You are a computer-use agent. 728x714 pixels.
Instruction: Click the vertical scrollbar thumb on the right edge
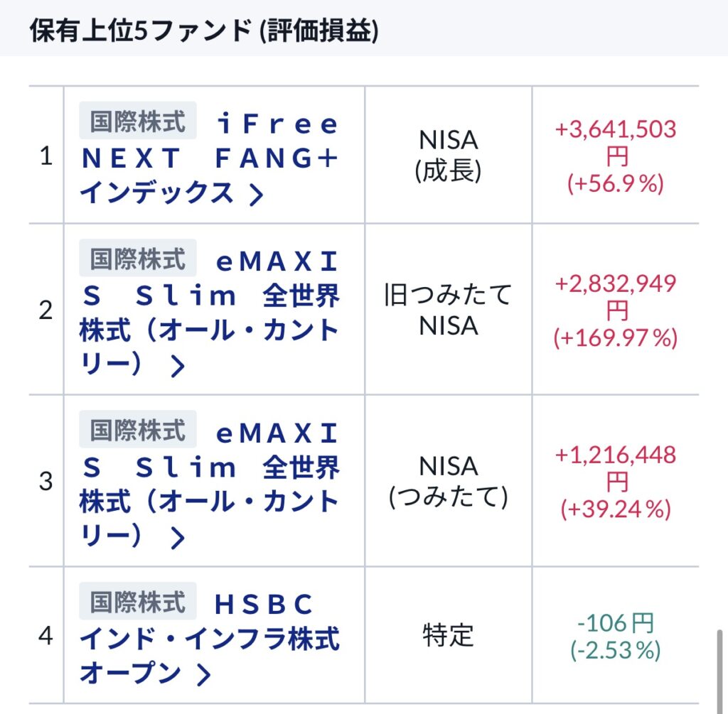pyautogui.click(x=719, y=671)
